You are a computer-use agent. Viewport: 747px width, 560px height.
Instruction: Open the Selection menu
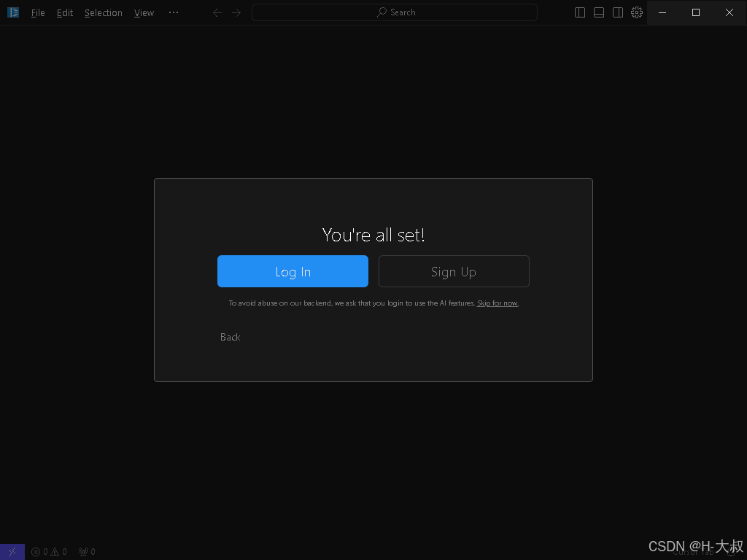(x=104, y=13)
